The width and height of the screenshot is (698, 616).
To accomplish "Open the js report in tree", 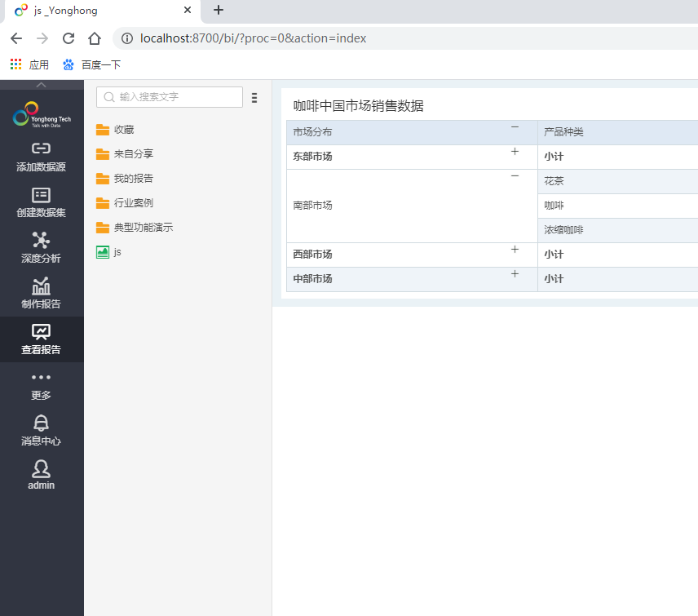I will [117, 252].
